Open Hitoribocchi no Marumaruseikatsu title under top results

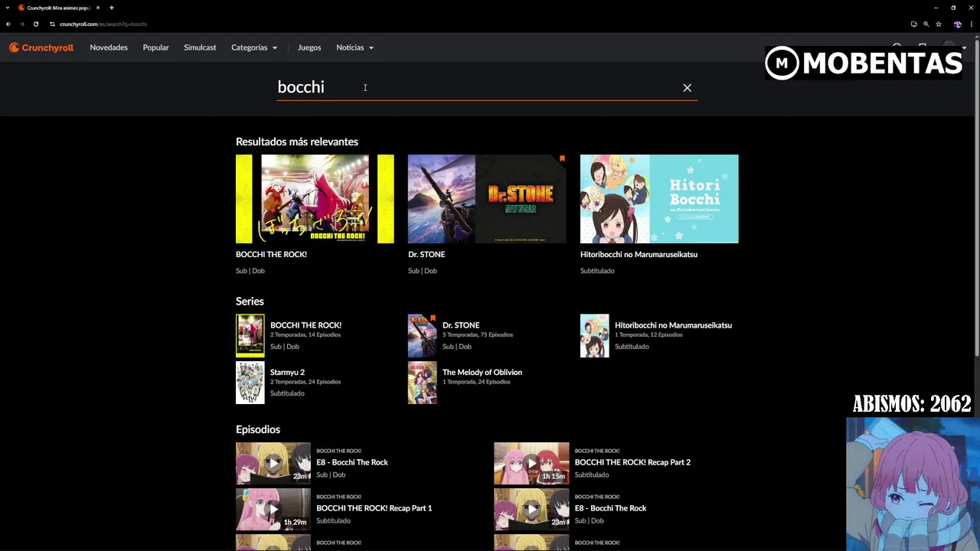[639, 254]
